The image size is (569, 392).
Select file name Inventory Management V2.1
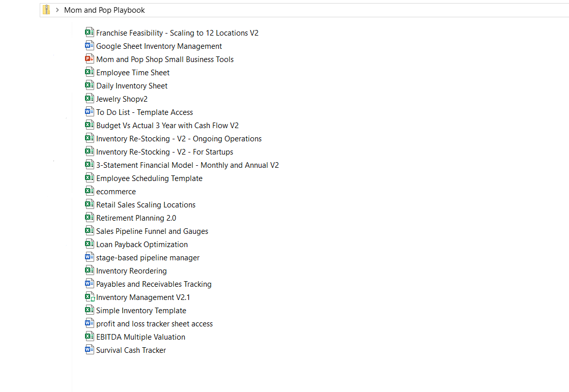click(143, 298)
